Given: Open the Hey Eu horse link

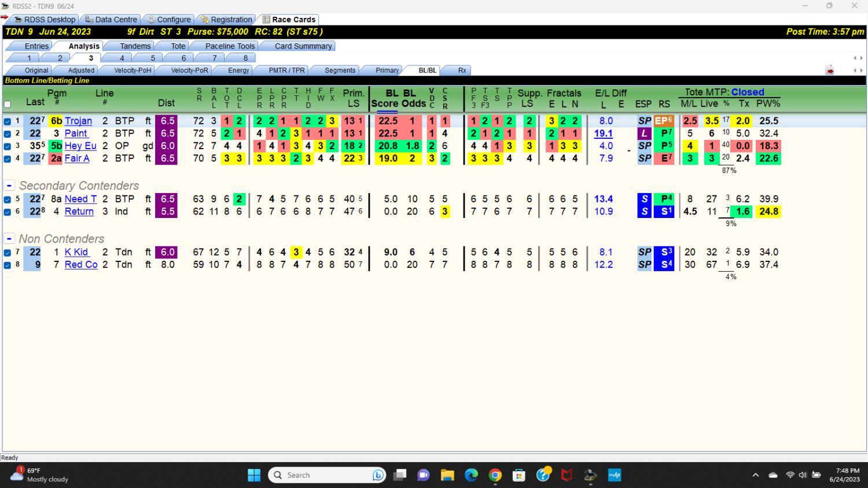Looking at the screenshot, I should pyautogui.click(x=80, y=146).
